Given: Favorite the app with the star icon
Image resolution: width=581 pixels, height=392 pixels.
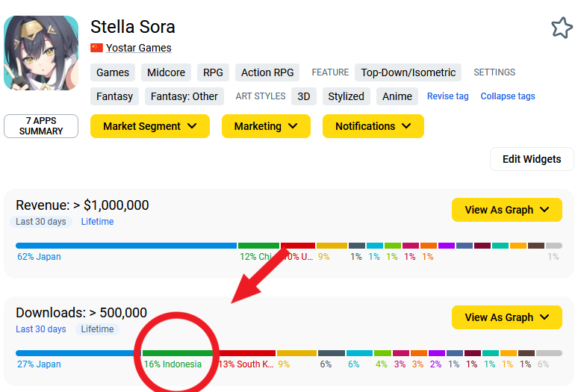Looking at the screenshot, I should click(x=562, y=28).
